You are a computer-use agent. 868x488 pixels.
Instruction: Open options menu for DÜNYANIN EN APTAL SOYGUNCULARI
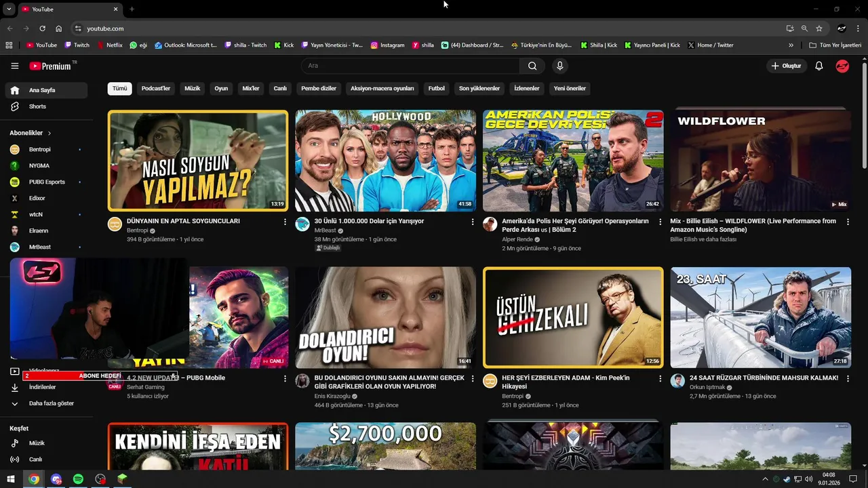285,222
